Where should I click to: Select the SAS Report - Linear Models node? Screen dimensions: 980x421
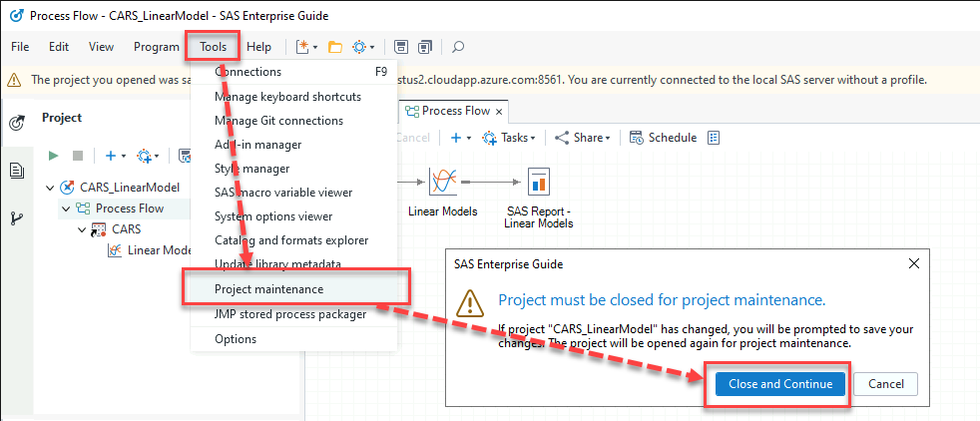(x=539, y=181)
